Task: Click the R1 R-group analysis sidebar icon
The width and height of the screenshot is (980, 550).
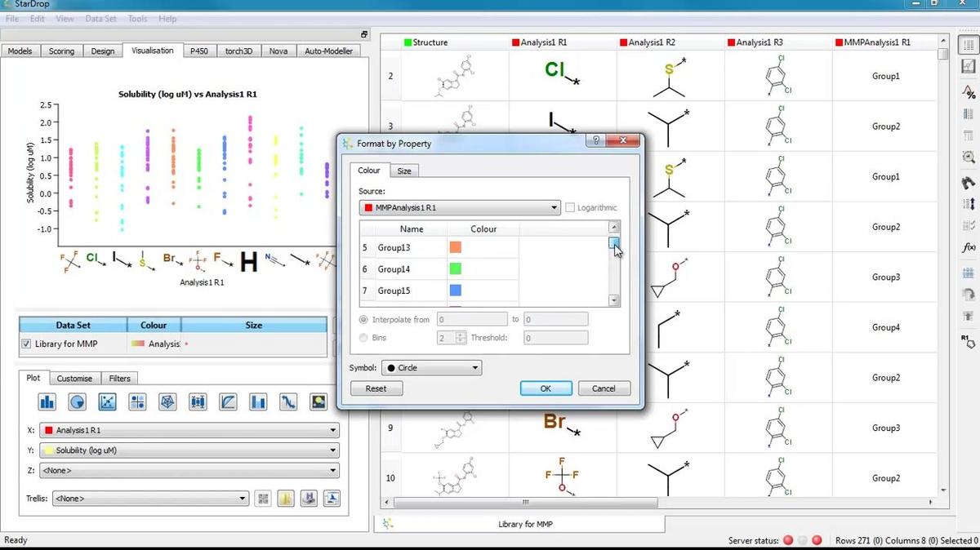Action: point(969,340)
